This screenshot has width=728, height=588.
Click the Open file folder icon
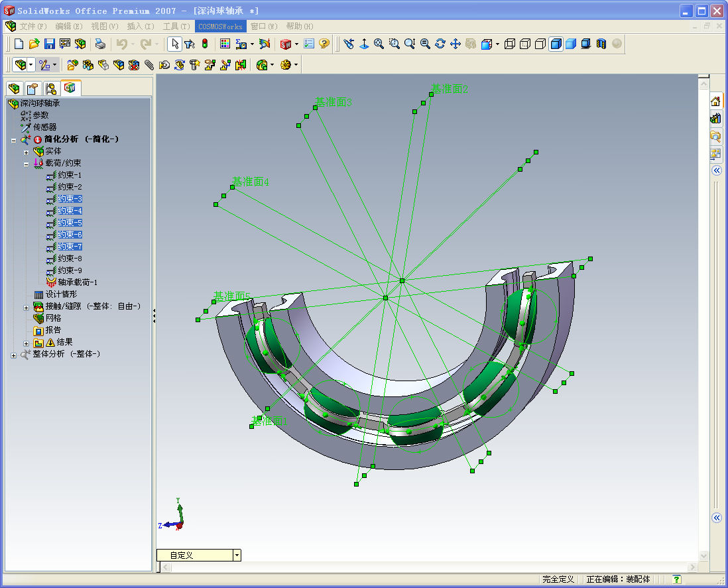(x=34, y=44)
